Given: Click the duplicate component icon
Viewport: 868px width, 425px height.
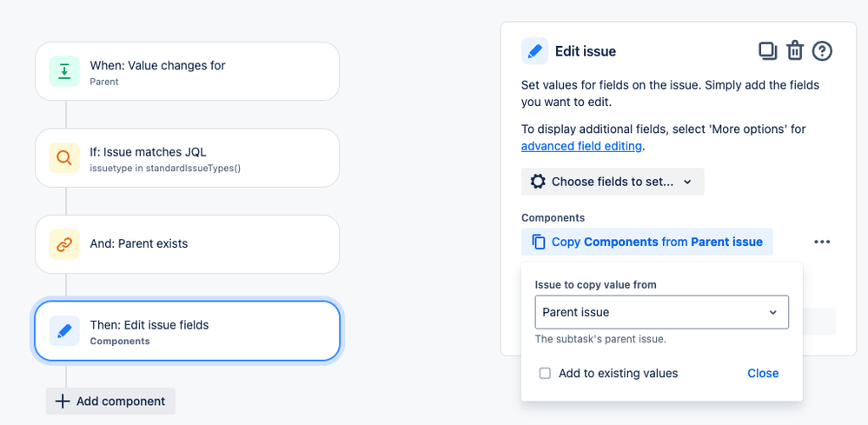Looking at the screenshot, I should [767, 51].
